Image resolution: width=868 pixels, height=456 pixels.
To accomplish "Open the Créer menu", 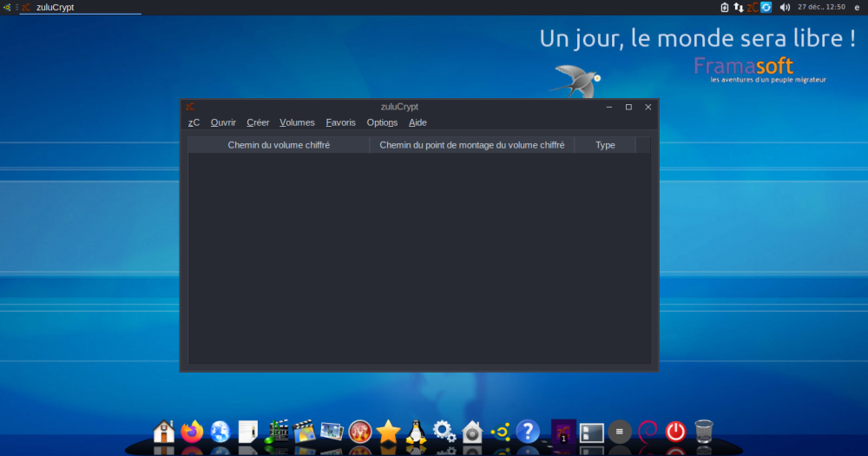I will (x=258, y=122).
